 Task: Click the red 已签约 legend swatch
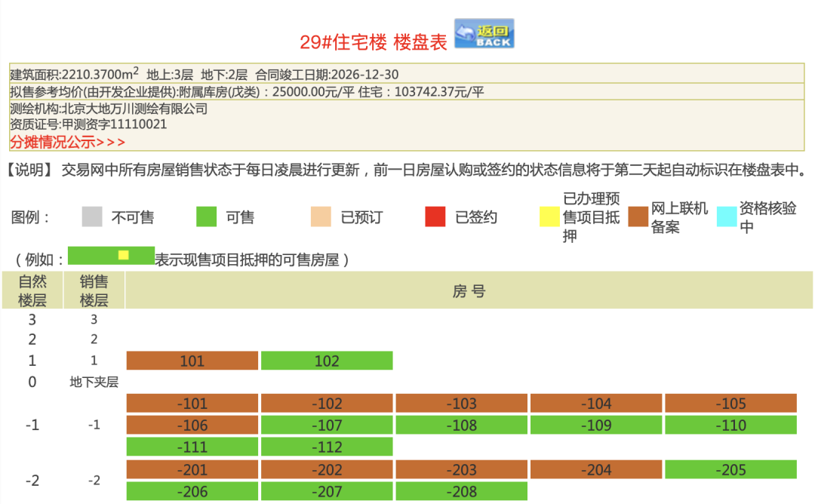pos(435,217)
